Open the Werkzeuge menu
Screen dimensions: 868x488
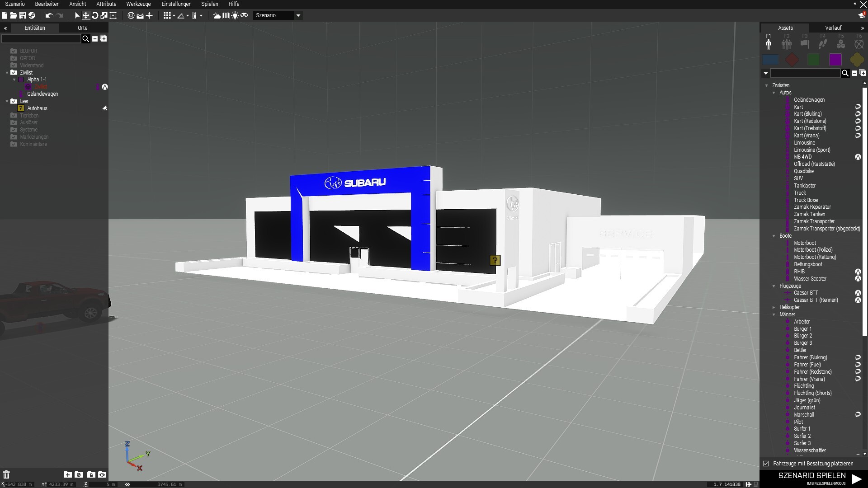[x=138, y=4]
